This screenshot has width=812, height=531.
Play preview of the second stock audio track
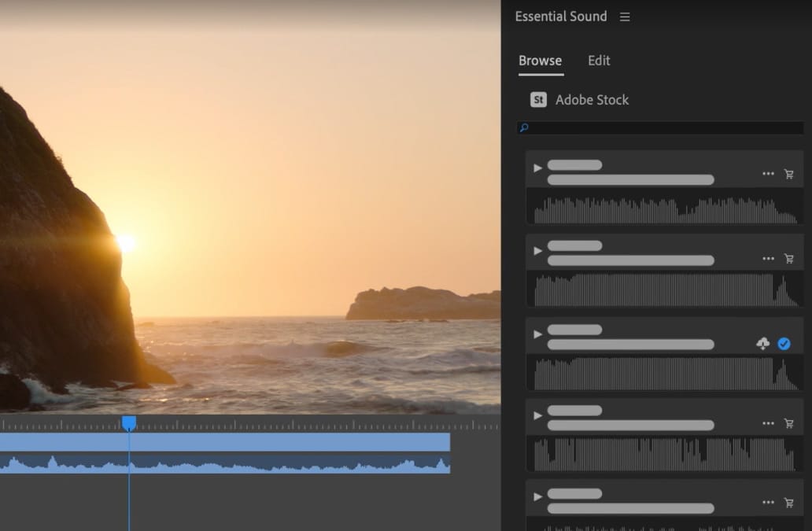pyautogui.click(x=538, y=251)
